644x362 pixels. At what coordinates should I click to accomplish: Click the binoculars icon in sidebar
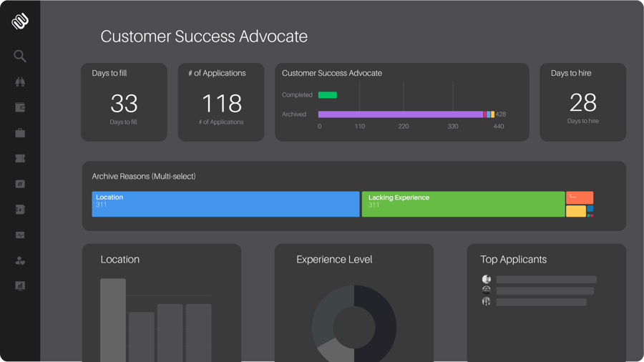coord(20,82)
